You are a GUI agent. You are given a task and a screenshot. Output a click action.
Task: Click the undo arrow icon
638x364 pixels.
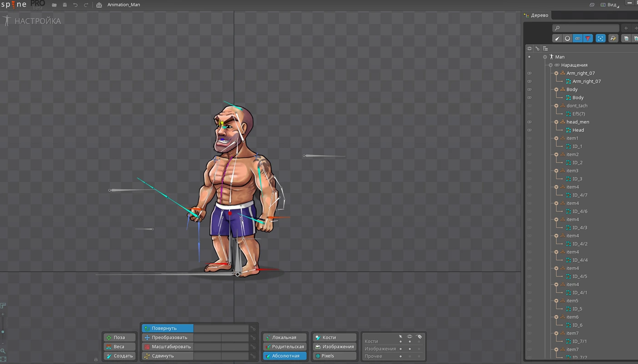75,5
